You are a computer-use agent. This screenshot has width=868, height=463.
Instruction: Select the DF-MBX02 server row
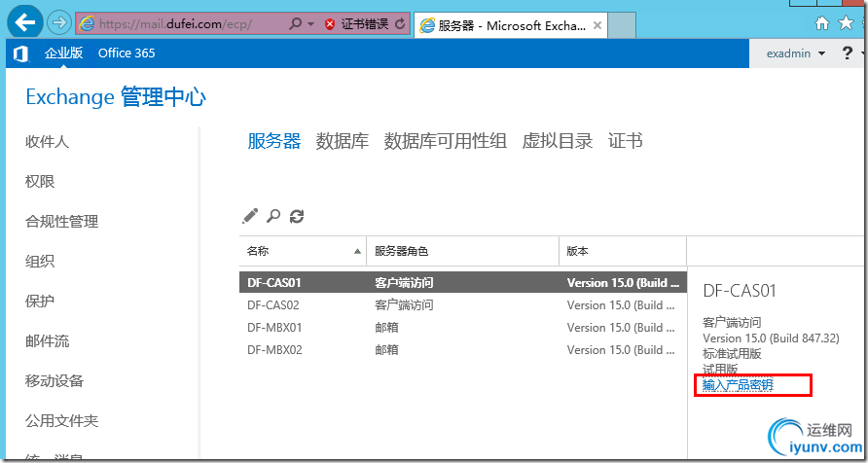463,349
